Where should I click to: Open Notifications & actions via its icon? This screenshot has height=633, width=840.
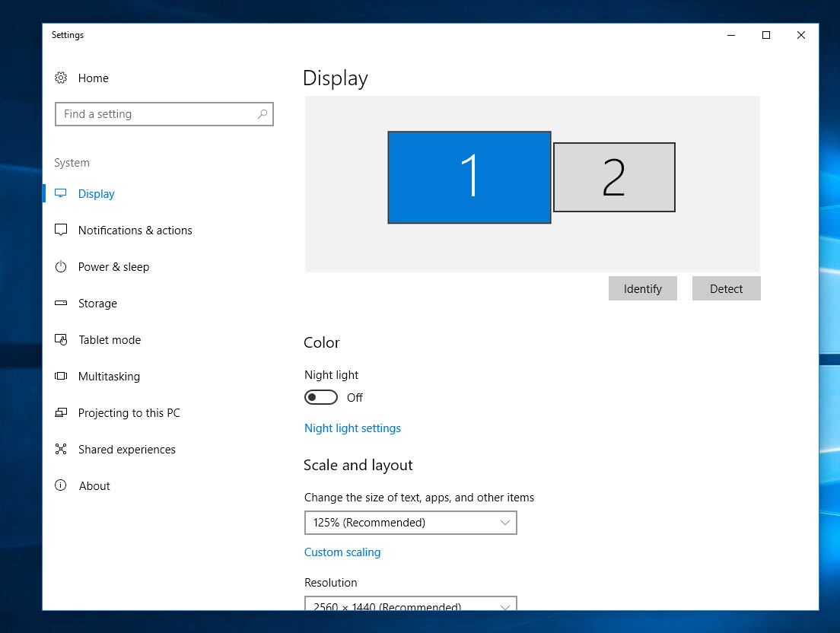coord(61,230)
